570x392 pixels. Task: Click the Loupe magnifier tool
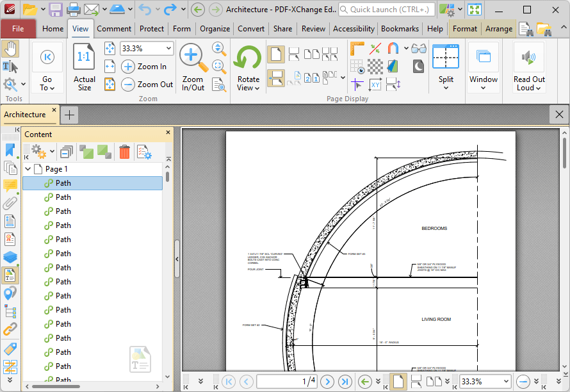(219, 67)
